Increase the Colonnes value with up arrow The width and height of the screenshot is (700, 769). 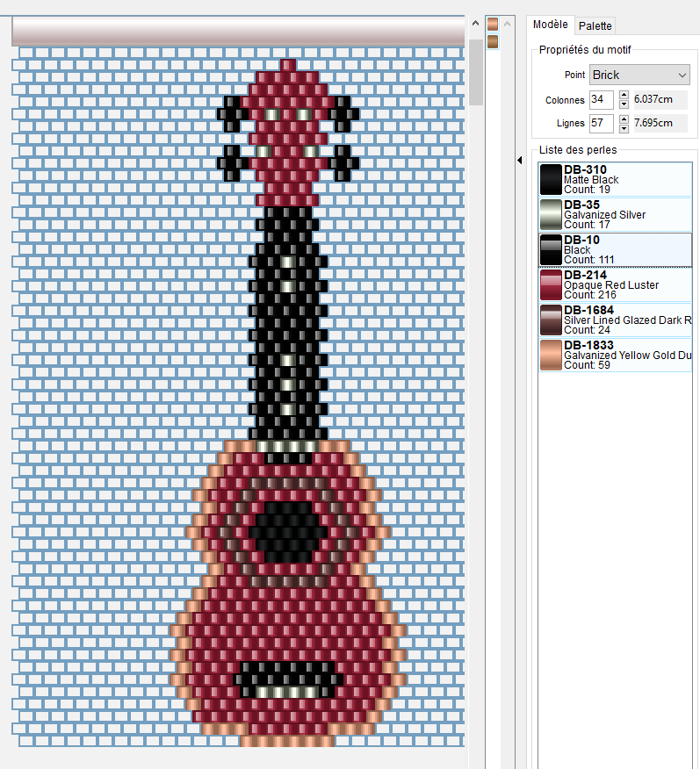(x=624, y=95)
